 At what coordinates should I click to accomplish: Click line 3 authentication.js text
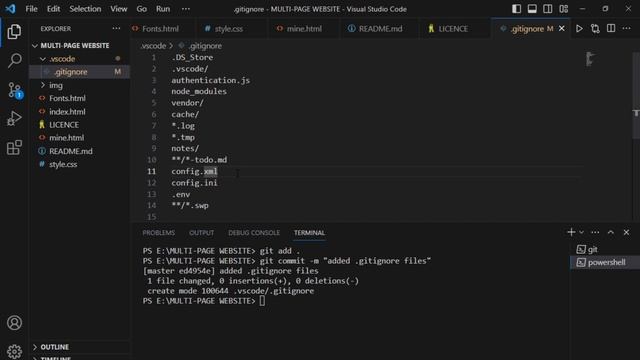[x=210, y=80]
